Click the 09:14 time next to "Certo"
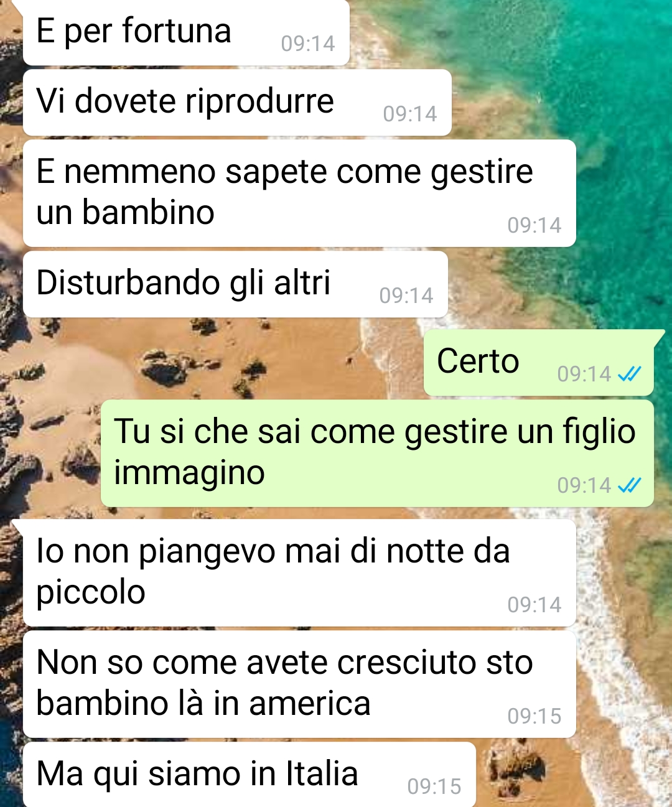This screenshot has height=807, width=672. click(584, 374)
